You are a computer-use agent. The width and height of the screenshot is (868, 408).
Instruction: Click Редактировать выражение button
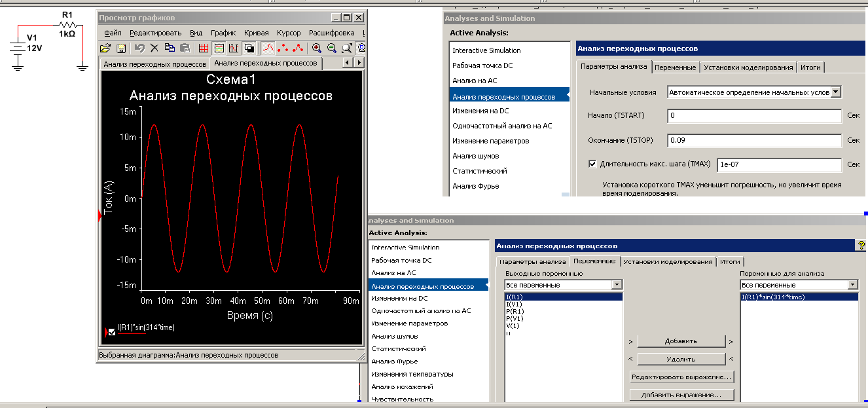pos(681,377)
